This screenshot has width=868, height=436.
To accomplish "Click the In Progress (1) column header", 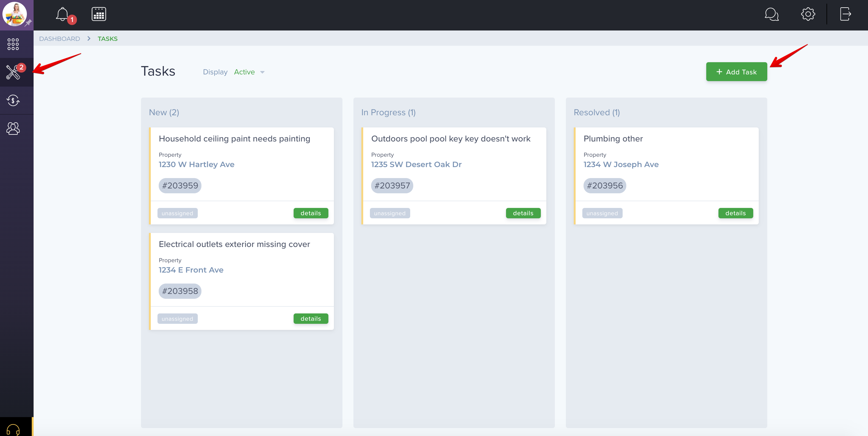I will (388, 113).
